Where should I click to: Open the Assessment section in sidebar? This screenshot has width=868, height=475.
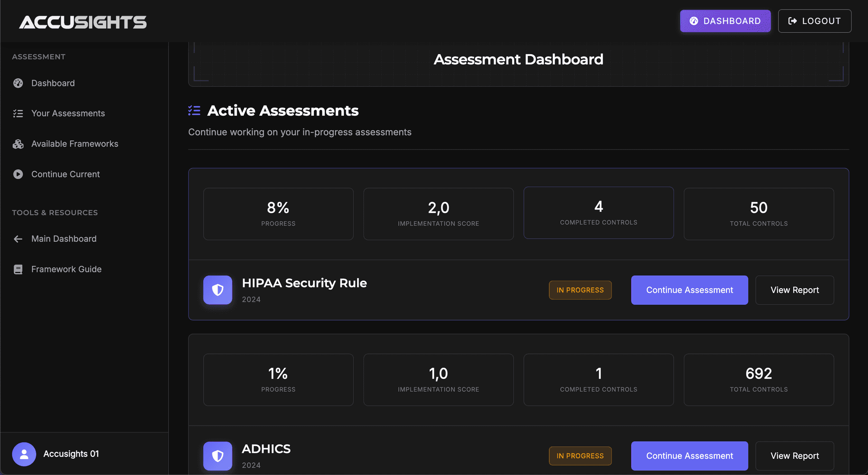[x=39, y=56]
